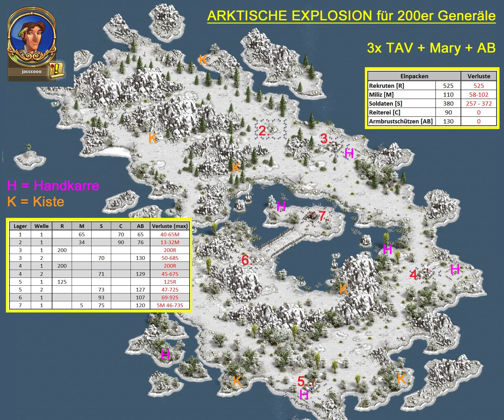Select enemy camp marker 2 on map
The image size is (504, 420).
click(x=263, y=131)
